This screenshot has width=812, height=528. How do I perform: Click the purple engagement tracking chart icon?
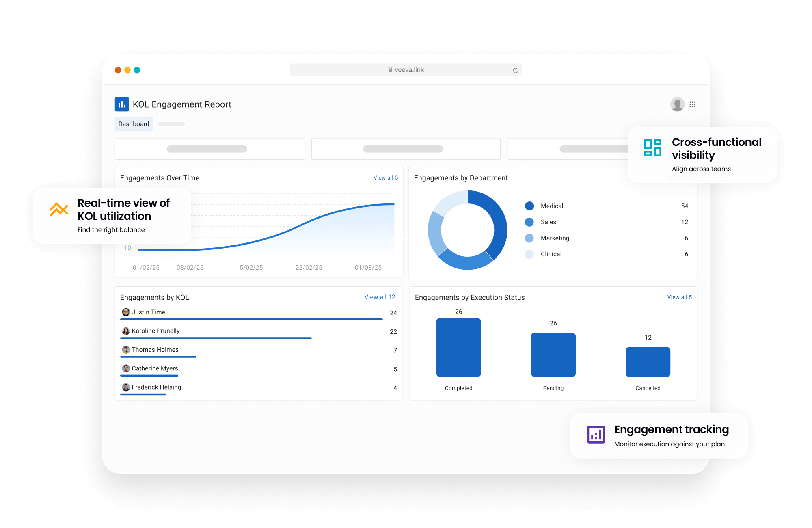coord(596,435)
